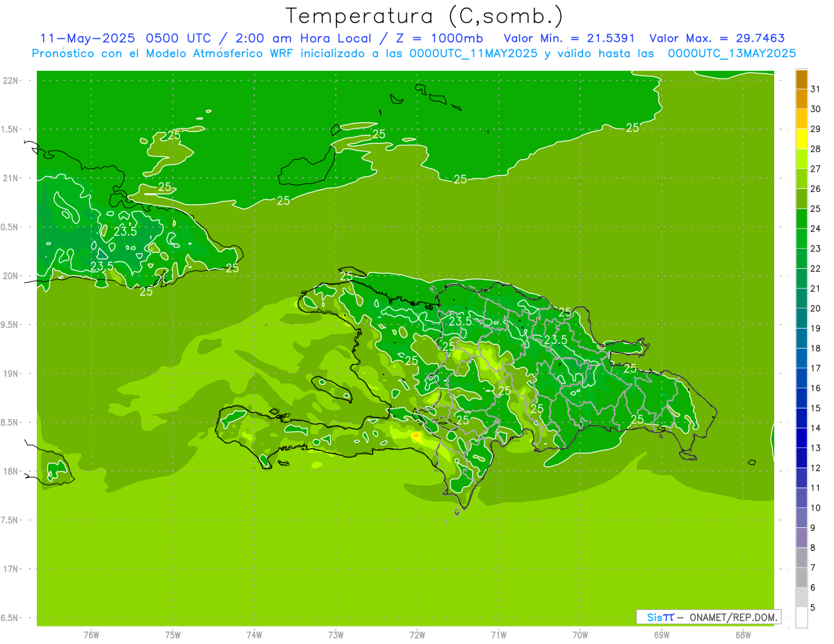Click the '75W' longitude axis label
834x644 pixels.
point(173,634)
